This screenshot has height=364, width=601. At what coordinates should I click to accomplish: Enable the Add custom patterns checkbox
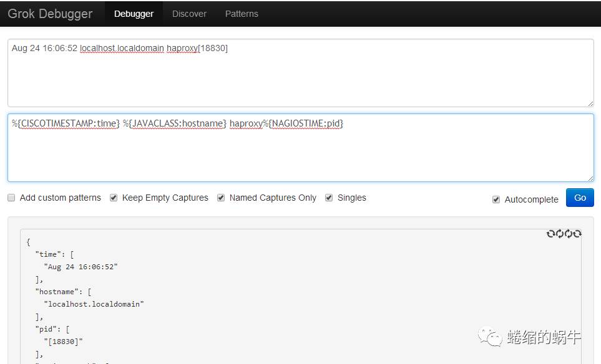11,198
